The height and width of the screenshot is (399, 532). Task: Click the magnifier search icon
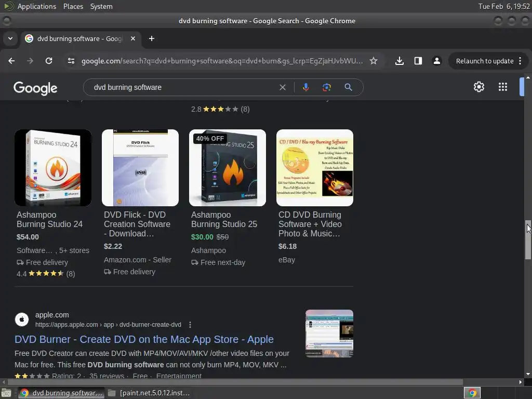click(x=348, y=87)
